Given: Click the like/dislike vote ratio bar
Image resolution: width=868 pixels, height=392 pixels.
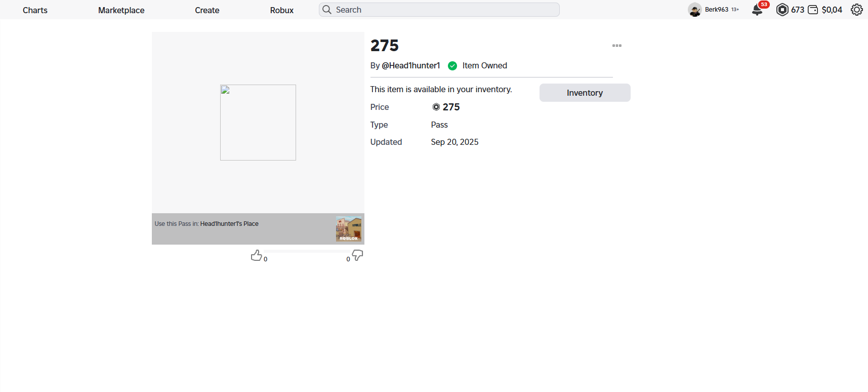Looking at the screenshot, I should click(307, 251).
